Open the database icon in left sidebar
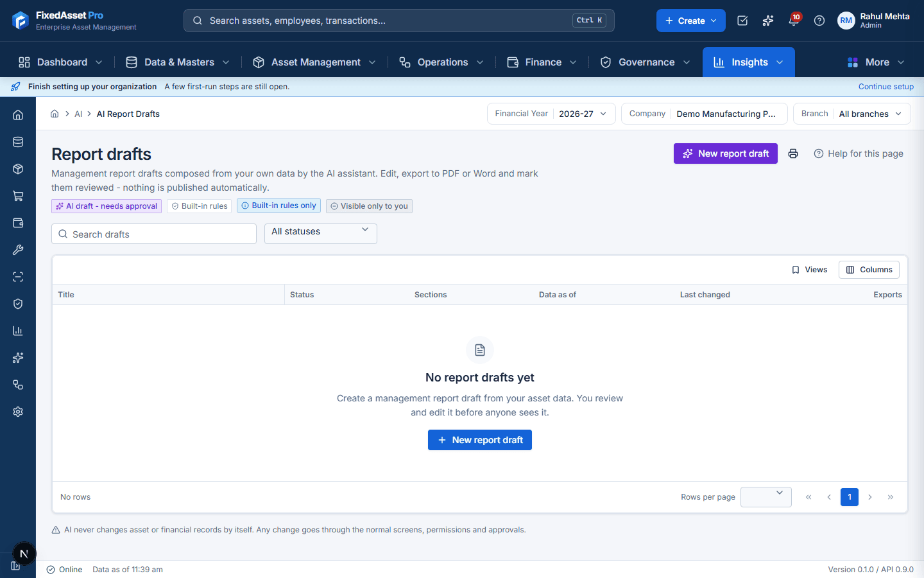 [18, 142]
